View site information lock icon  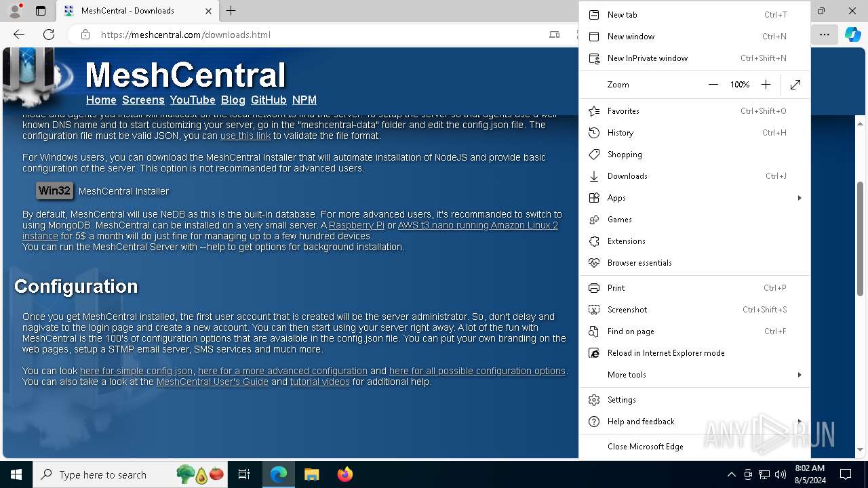[85, 35]
